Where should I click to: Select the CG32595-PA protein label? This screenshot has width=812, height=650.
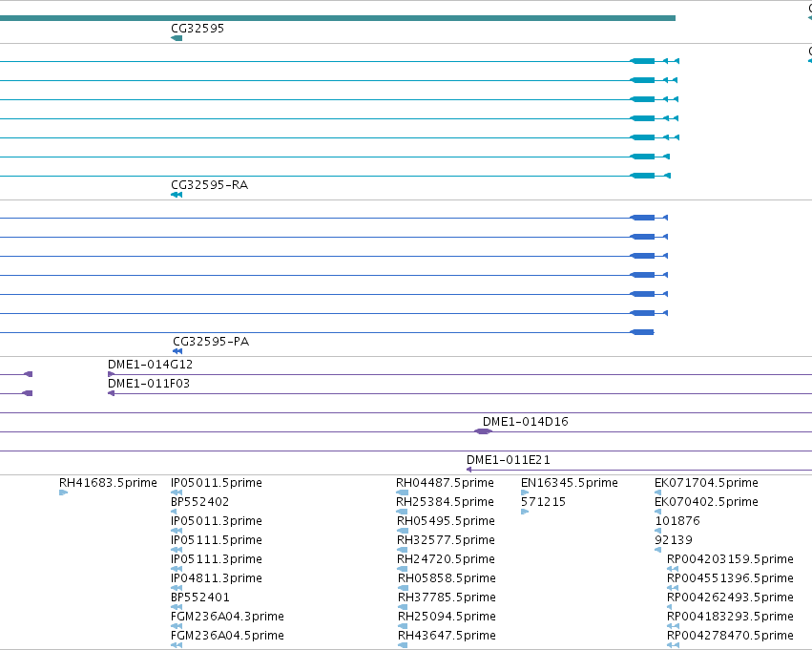tap(211, 342)
